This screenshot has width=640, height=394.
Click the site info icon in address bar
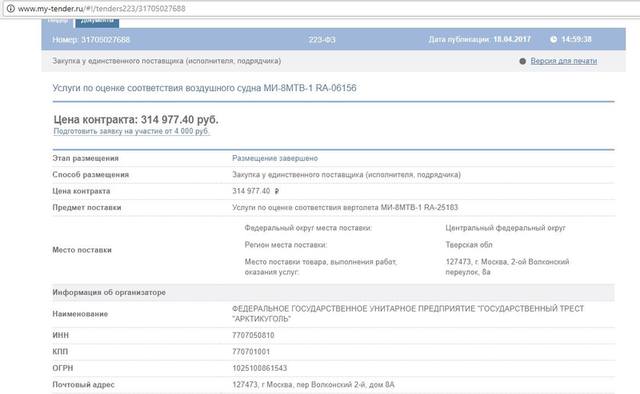pyautogui.click(x=11, y=8)
